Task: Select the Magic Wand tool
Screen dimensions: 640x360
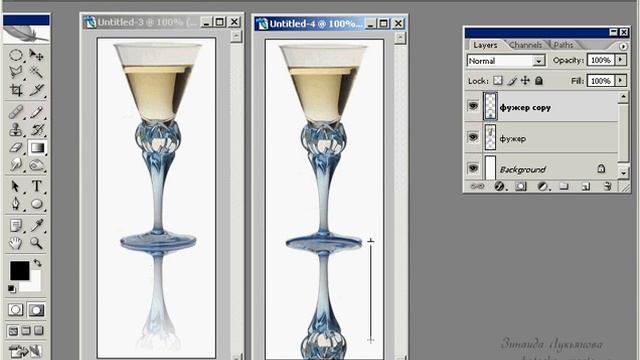Action: point(36,72)
